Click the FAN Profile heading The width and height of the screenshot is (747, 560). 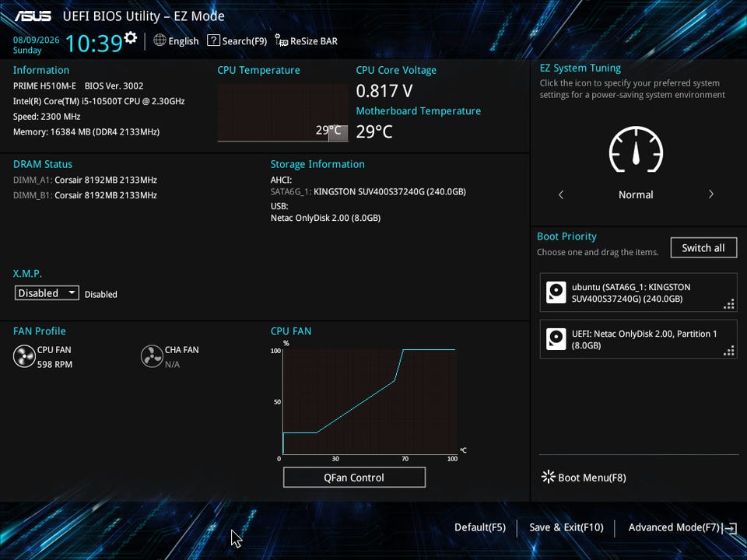click(40, 331)
